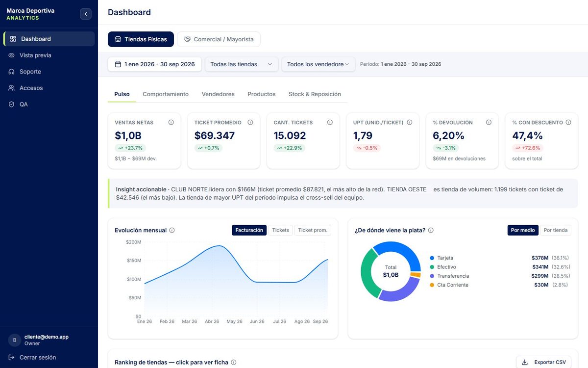Click the info icon on Ticket Promedio card
The image size is (588, 368).
tap(250, 123)
